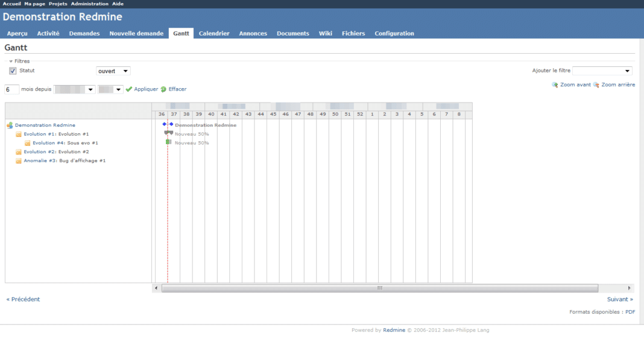644x342 pixels.
Task: Open Administration in top menu
Action: [89, 4]
